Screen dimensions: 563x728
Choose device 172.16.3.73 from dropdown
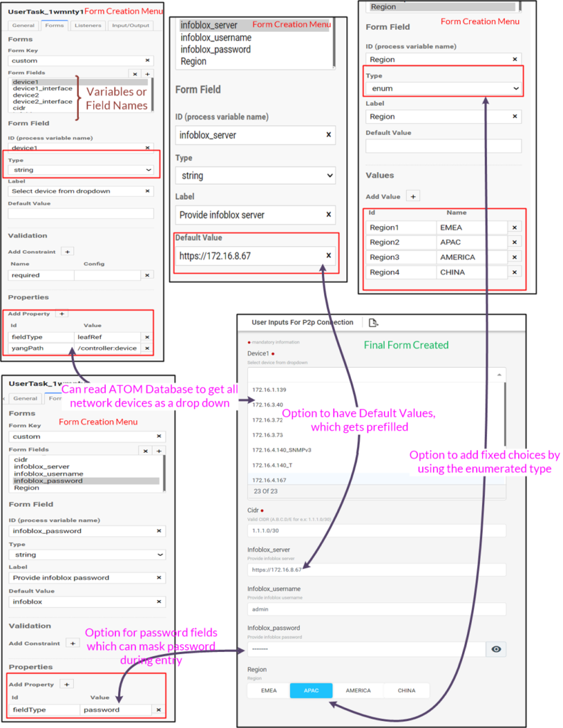pyautogui.click(x=267, y=435)
